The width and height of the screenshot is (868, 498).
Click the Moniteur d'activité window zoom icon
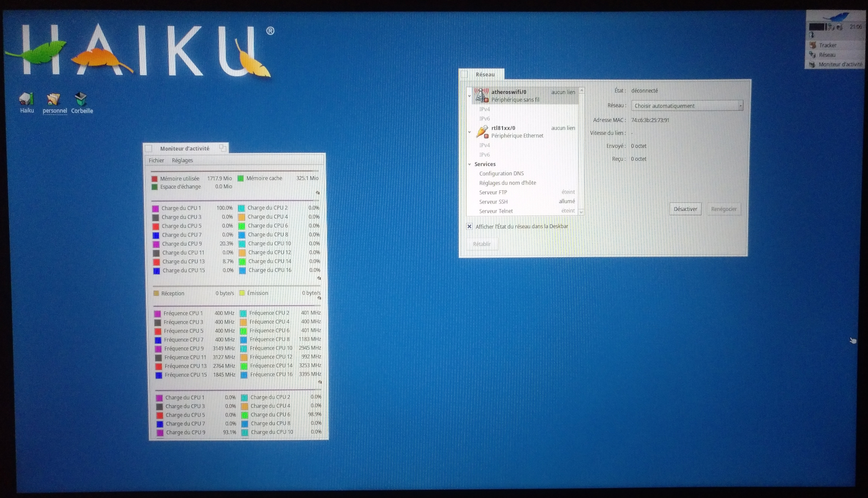[x=223, y=148]
